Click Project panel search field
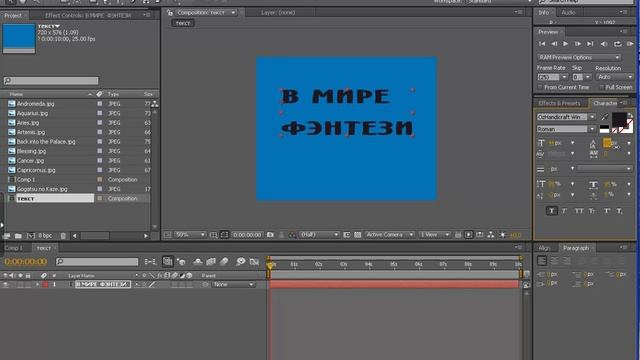The image size is (640, 360). (x=51, y=81)
